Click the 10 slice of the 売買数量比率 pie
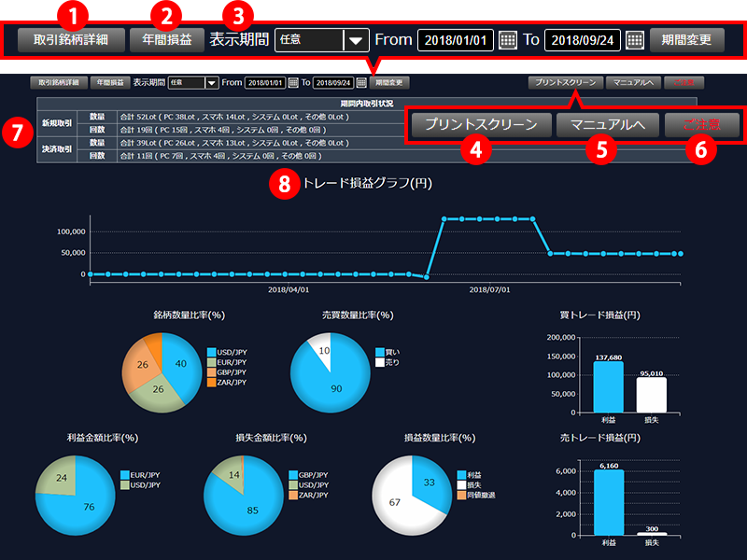747x560 pixels. 323,351
